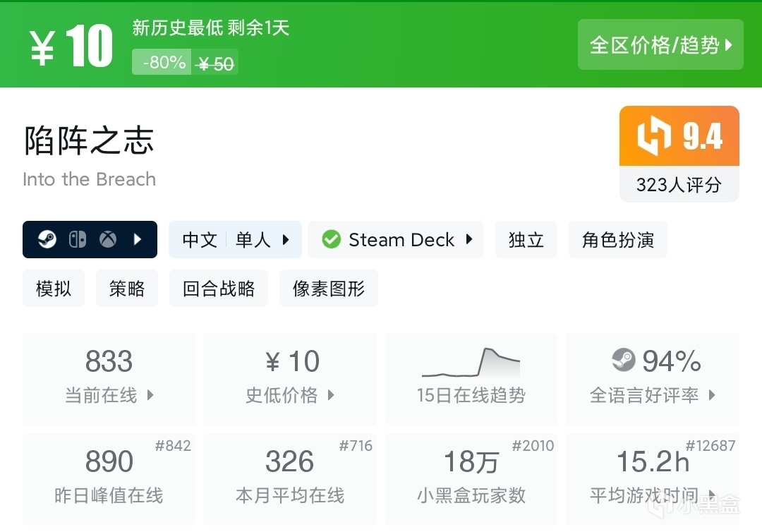The height and width of the screenshot is (532, 762).
Task: Open the 323人评分 rating section
Action: 679,185
